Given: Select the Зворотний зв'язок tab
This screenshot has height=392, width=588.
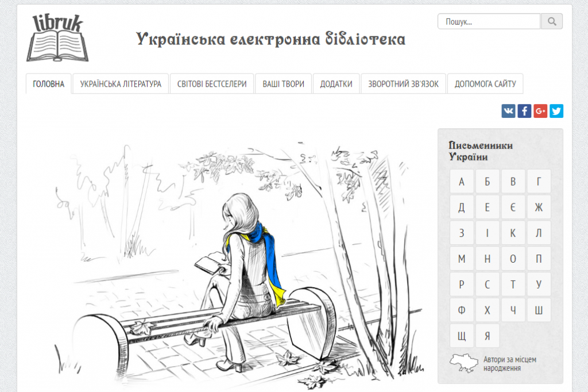Looking at the screenshot, I should (403, 84).
